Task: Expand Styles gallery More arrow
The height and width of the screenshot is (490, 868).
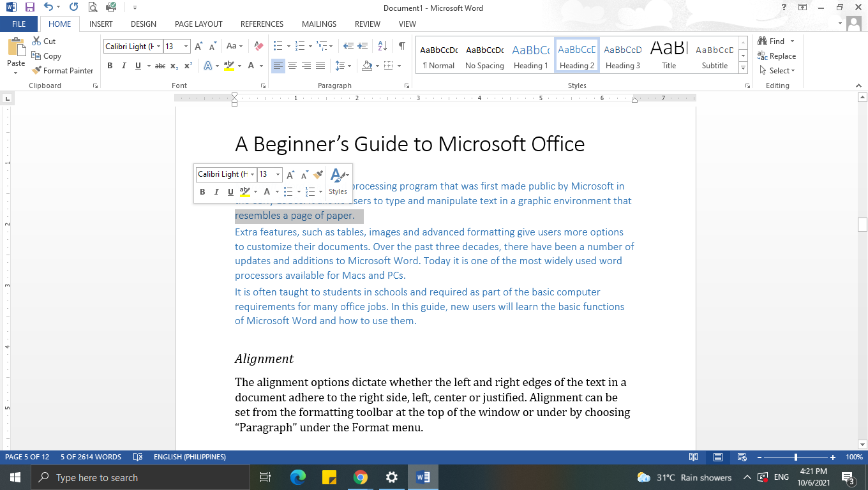Action: (x=743, y=68)
